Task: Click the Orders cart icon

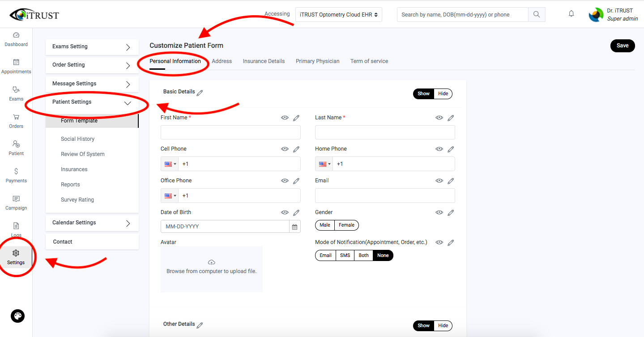Action: pyautogui.click(x=16, y=121)
